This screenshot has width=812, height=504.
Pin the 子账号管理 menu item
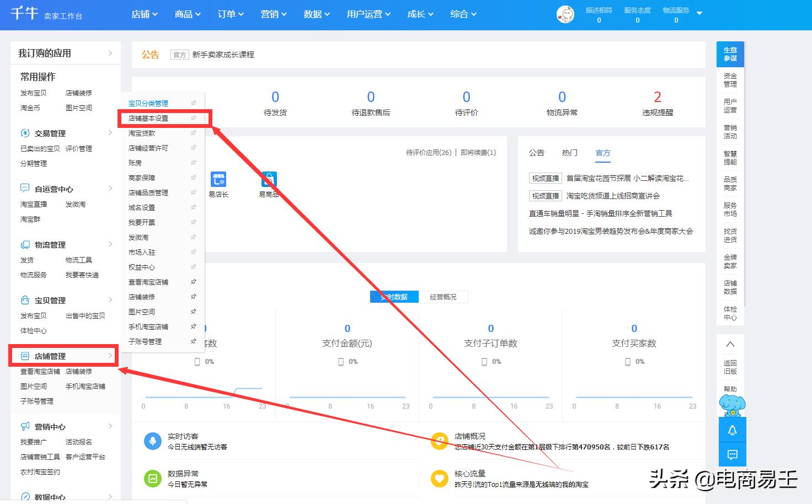click(194, 341)
